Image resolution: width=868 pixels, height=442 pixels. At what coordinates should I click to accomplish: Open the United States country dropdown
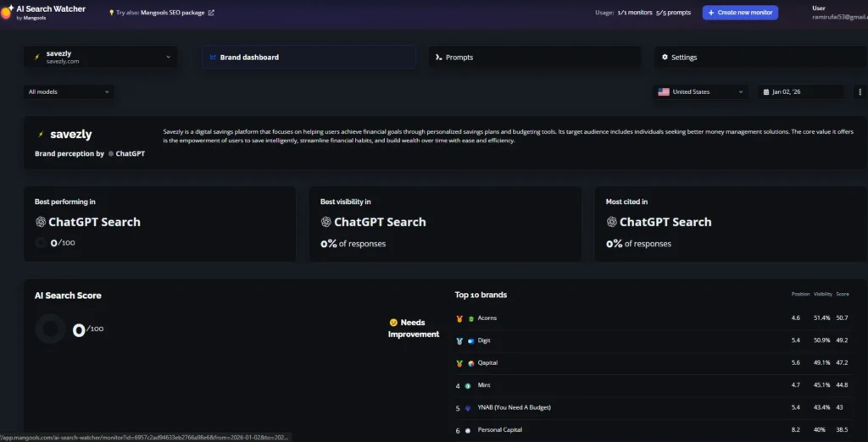pos(700,91)
